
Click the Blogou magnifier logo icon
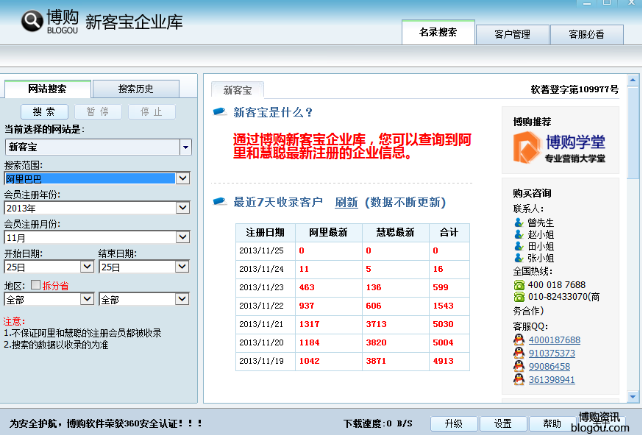32,19
